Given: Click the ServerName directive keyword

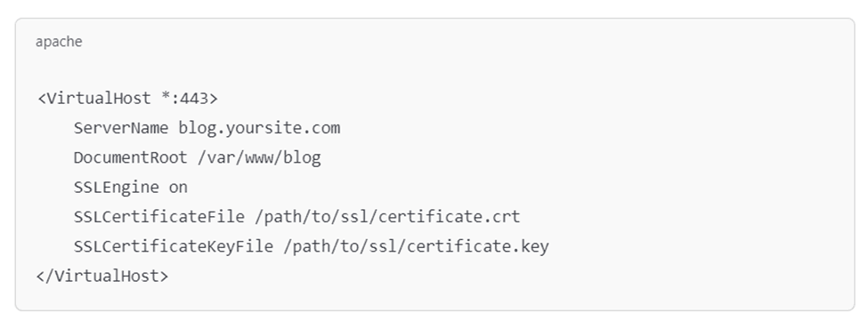Looking at the screenshot, I should point(121,128).
